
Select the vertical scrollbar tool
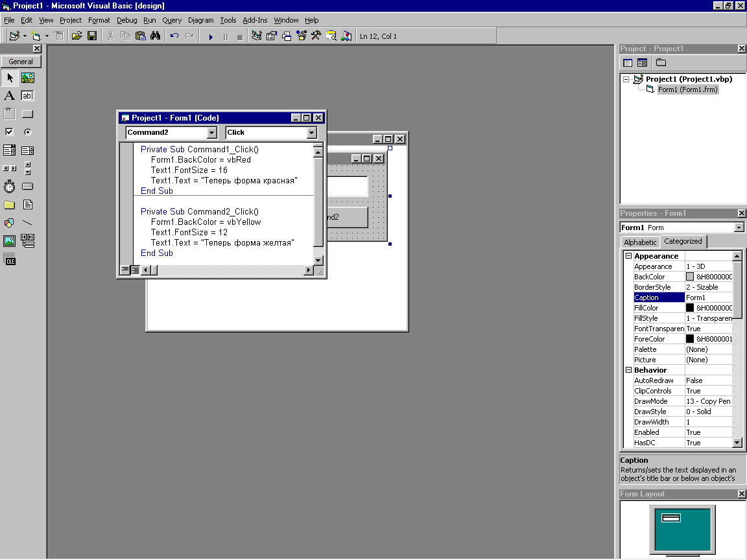pos(28,169)
